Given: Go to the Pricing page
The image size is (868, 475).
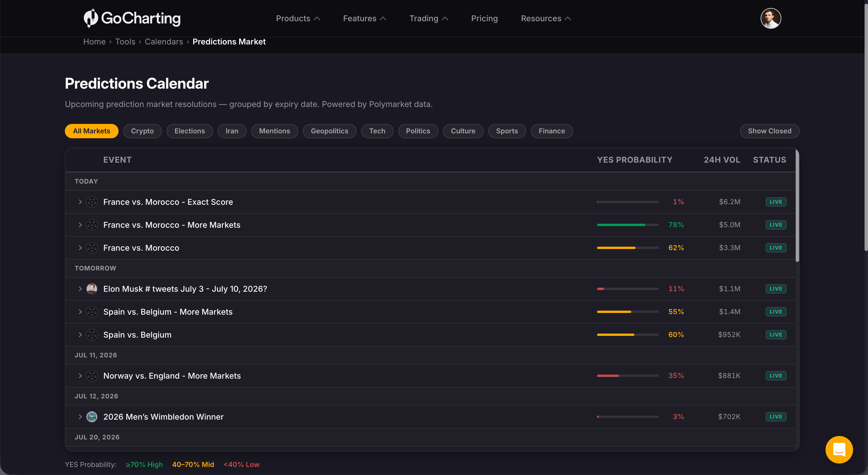Looking at the screenshot, I should tap(484, 19).
